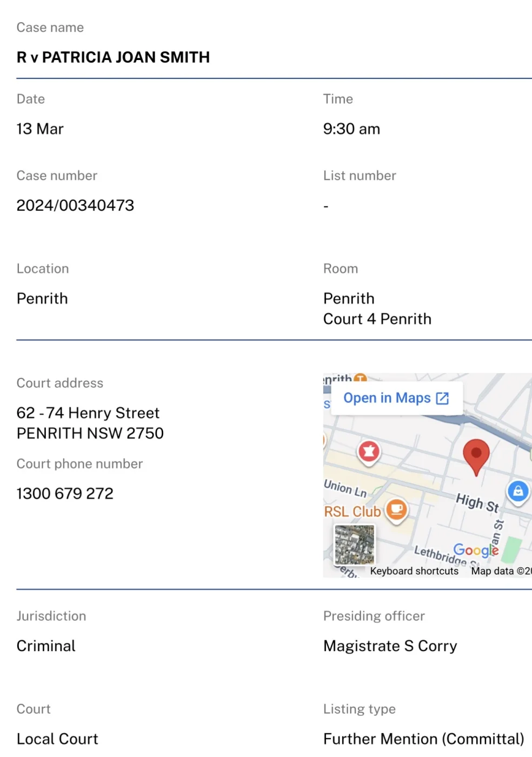Click the blue shopping bag marker
This screenshot has height=757, width=532.
[518, 492]
